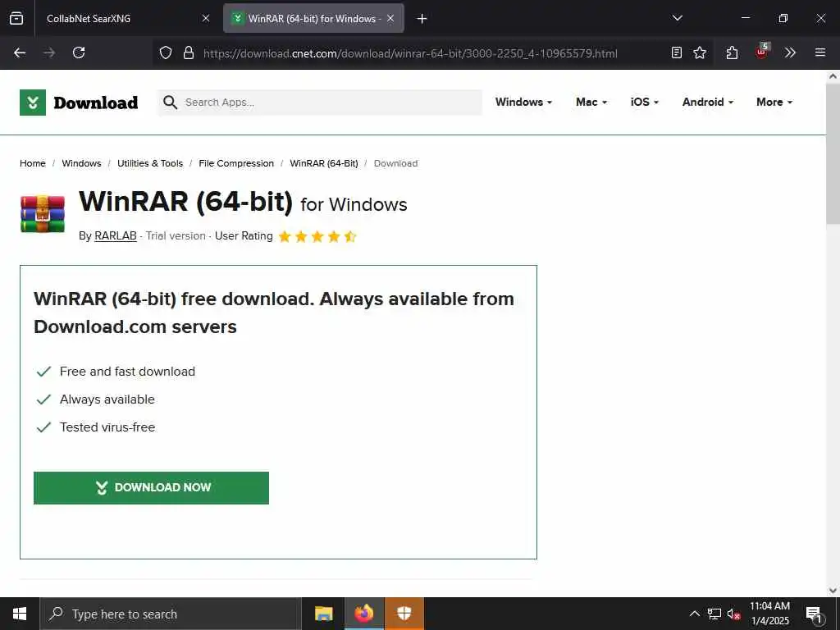840x630 pixels.
Task: Open the Utilities & Tools breadcrumb
Action: [x=150, y=163]
